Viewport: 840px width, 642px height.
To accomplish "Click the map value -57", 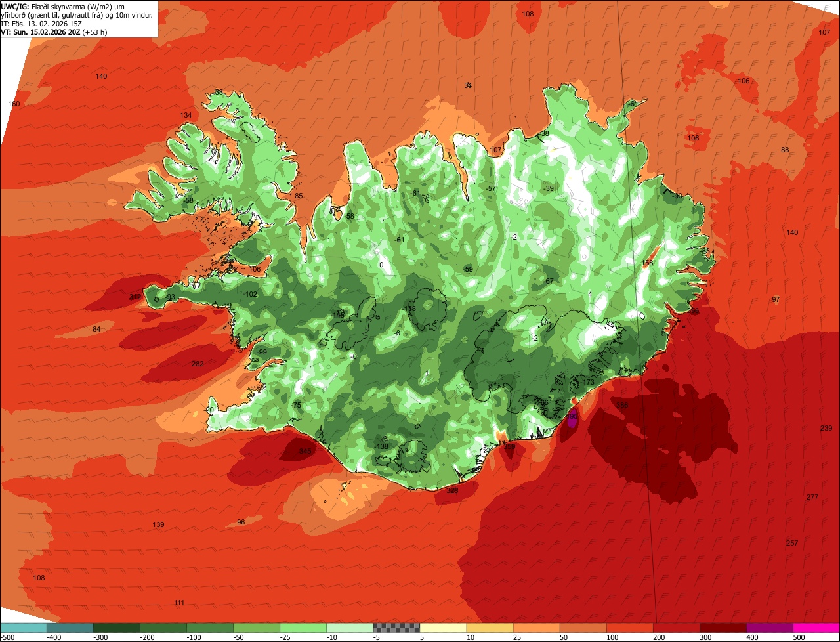I will click(492, 189).
